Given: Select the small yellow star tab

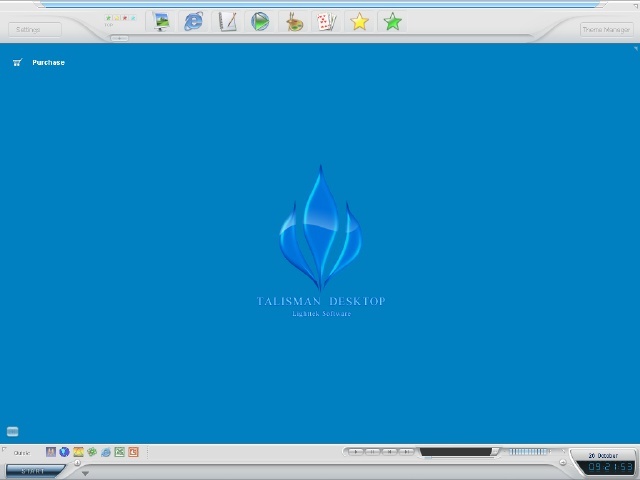Looking at the screenshot, I should coord(116,18).
